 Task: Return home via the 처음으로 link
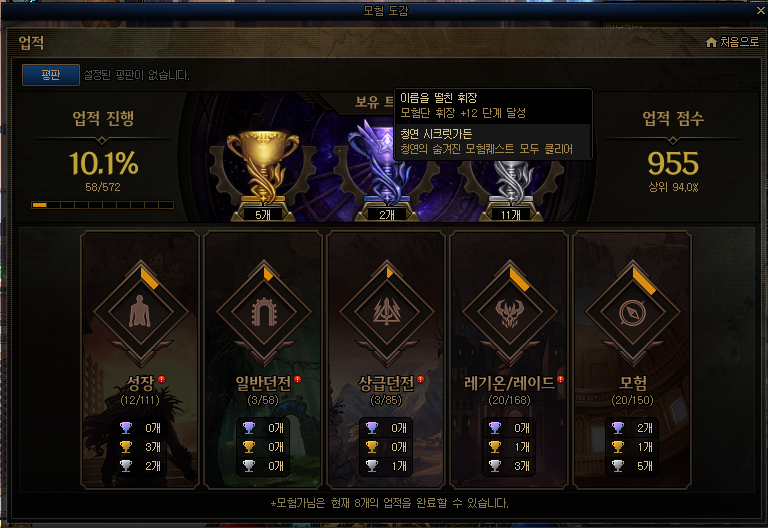pyautogui.click(x=740, y=42)
